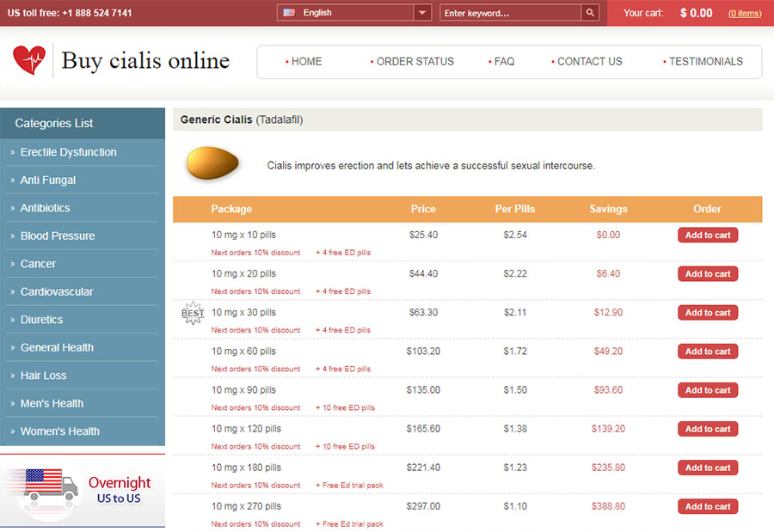Add 10 mg x 120 pills to cart
This screenshot has height=532, width=774.
click(x=708, y=429)
